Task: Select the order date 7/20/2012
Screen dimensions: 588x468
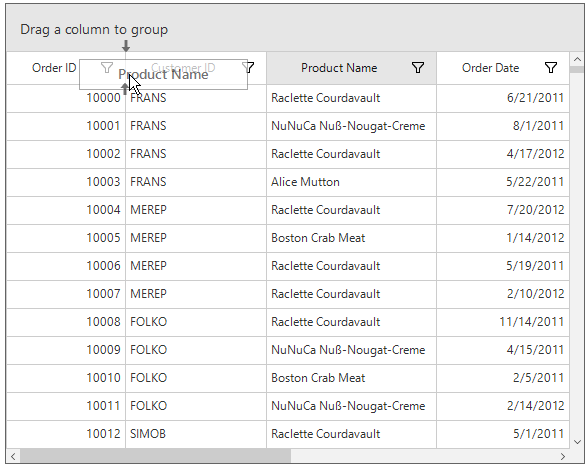Action: point(503,210)
